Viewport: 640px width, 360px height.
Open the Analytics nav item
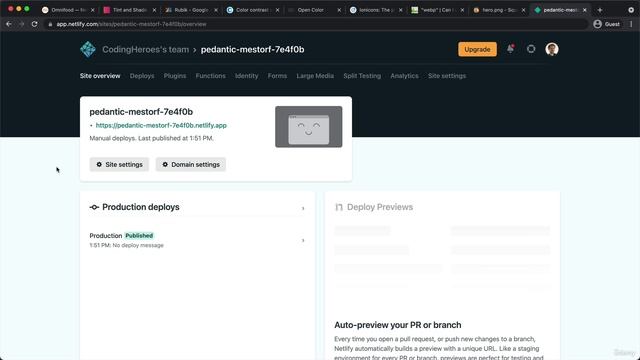[x=404, y=76]
